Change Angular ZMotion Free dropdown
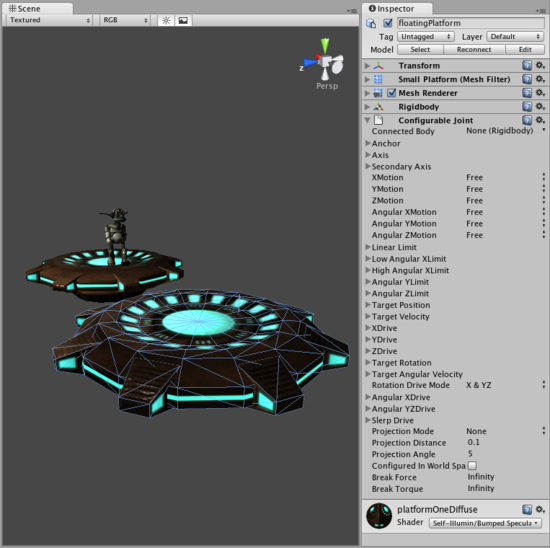Image resolution: width=550 pixels, height=548 pixels. pos(505,235)
